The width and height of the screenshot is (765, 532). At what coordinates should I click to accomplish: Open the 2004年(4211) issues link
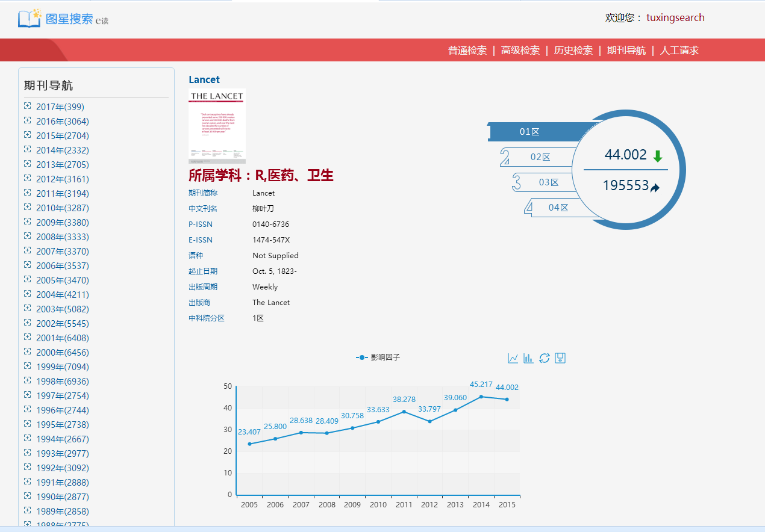(63, 295)
